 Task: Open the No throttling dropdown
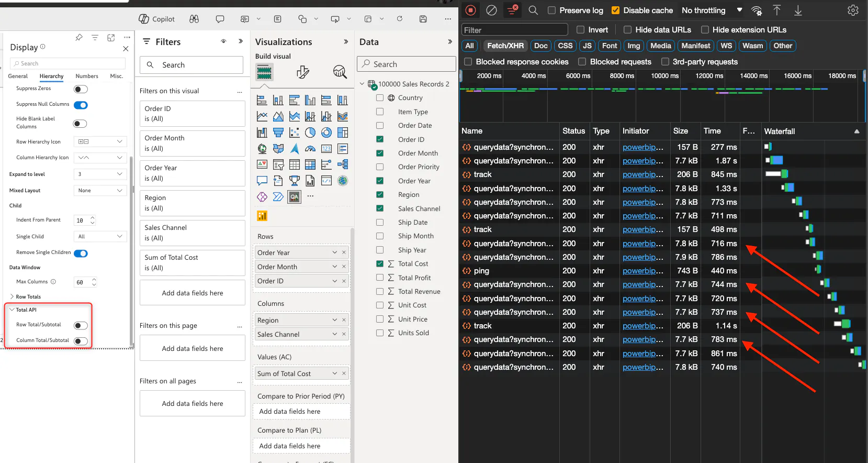coord(712,10)
